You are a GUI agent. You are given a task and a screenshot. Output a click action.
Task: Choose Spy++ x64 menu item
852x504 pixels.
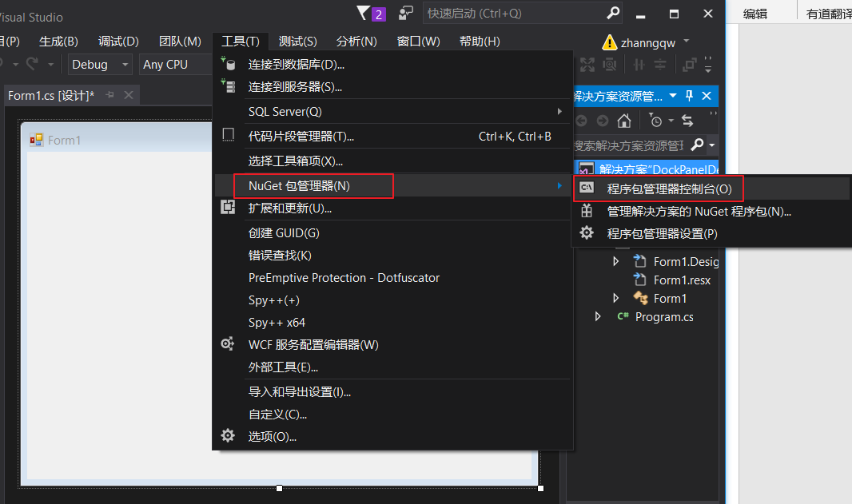coord(392,322)
